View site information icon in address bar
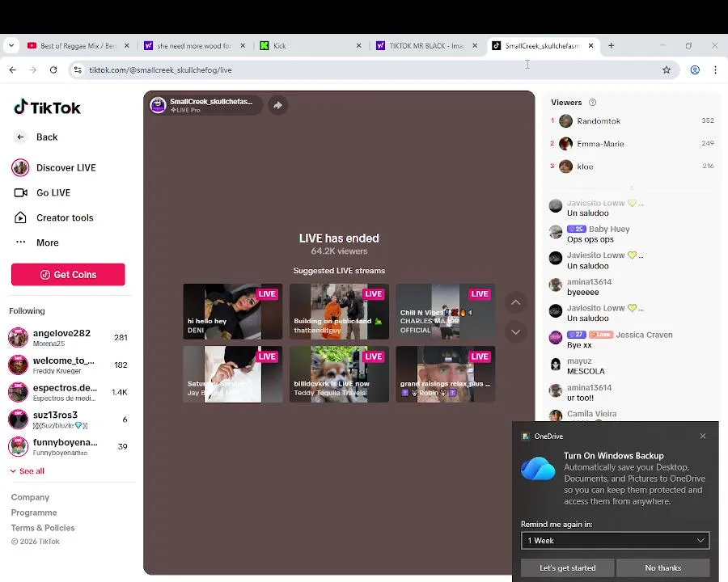 pos(78,70)
